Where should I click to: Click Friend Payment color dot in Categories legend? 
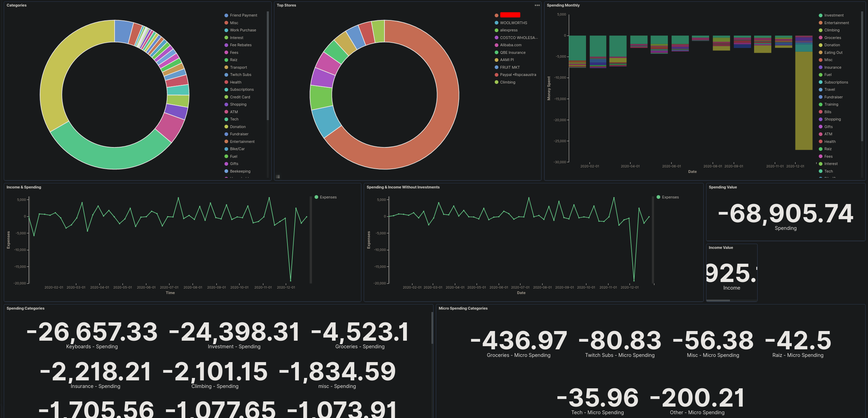pos(226,16)
